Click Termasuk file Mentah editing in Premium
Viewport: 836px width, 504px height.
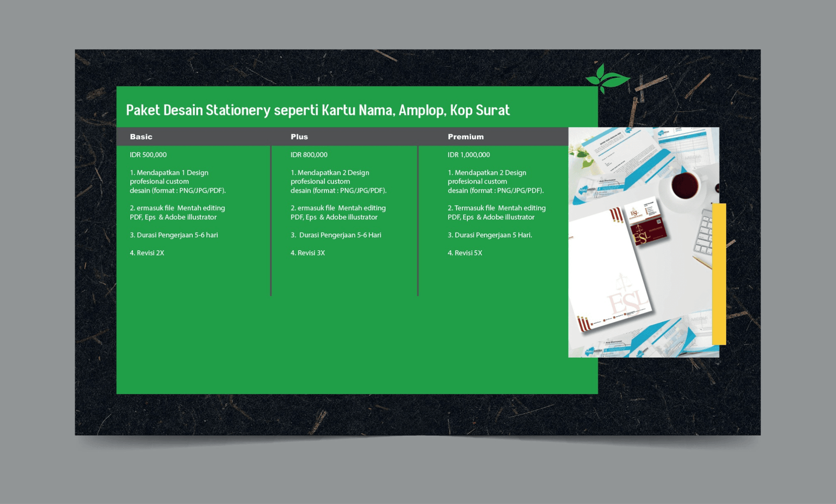[496, 208]
